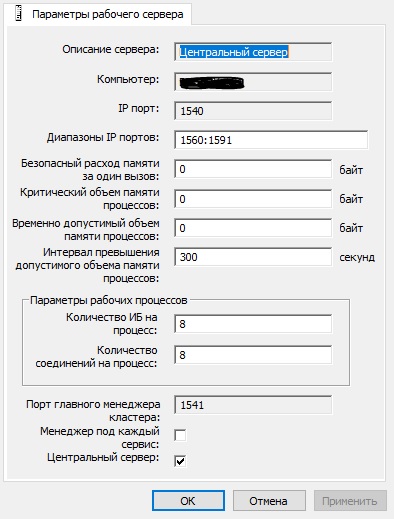394x519 pixels.
Task: Edit Количество соединений на процесс field
Action: [x=253, y=355]
